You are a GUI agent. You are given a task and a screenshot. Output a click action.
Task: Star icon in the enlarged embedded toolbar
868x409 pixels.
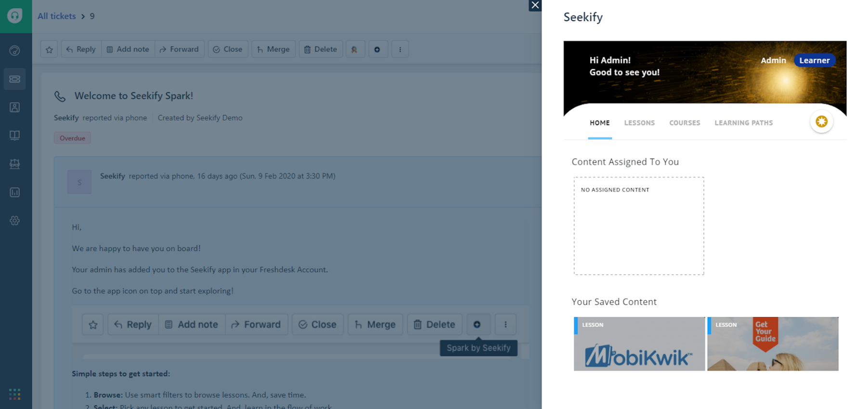(93, 325)
